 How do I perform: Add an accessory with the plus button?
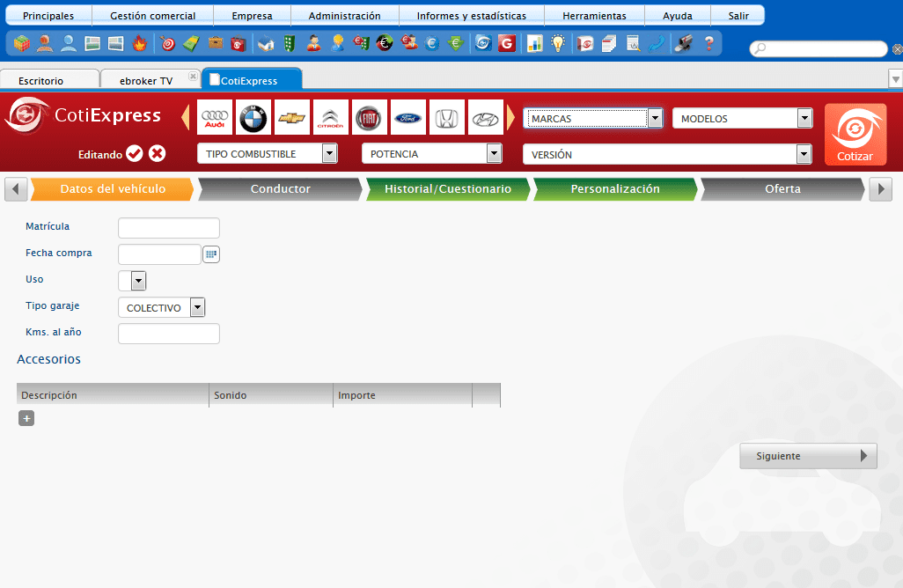[x=26, y=418]
